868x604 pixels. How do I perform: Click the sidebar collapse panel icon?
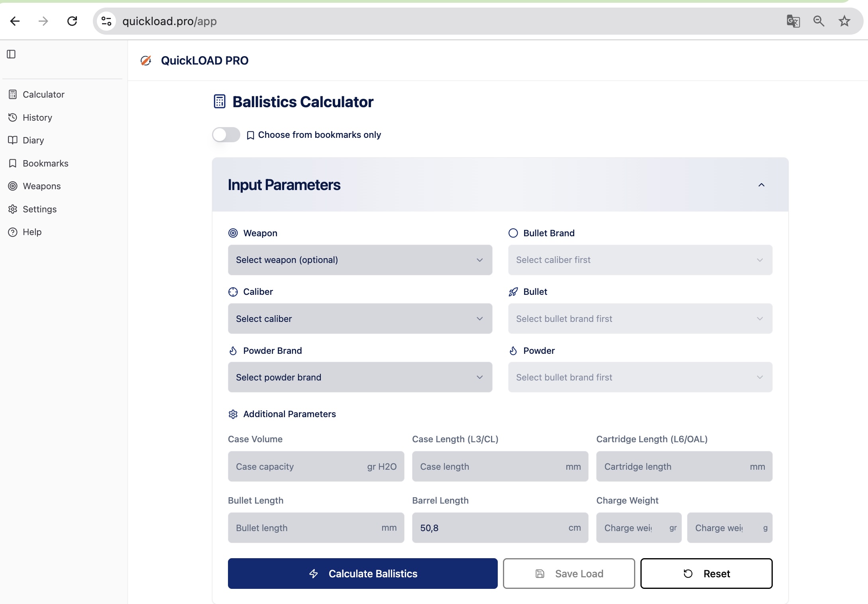[x=11, y=54]
